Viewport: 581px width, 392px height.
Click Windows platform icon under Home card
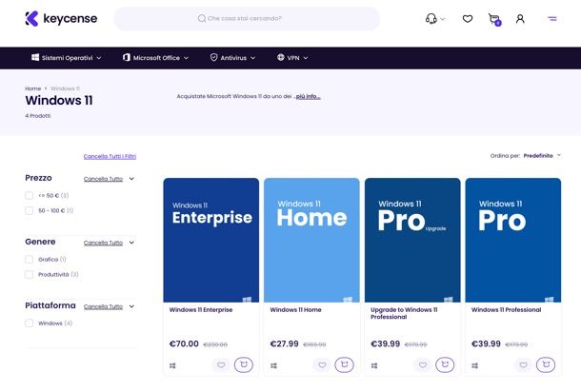(x=273, y=365)
